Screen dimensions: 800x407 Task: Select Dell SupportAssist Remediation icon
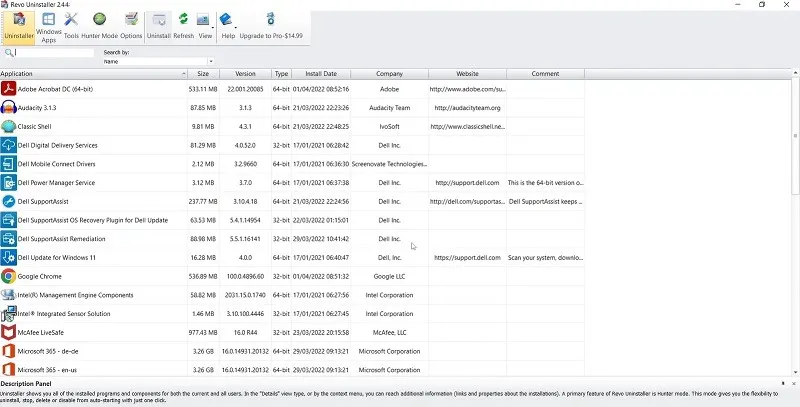[9, 239]
